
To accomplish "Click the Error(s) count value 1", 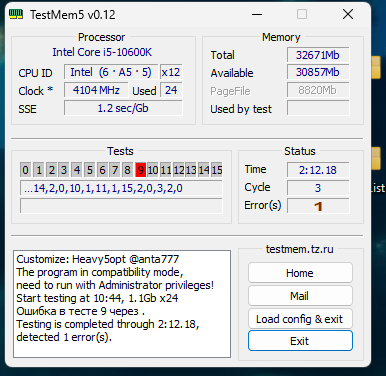I will [x=318, y=206].
